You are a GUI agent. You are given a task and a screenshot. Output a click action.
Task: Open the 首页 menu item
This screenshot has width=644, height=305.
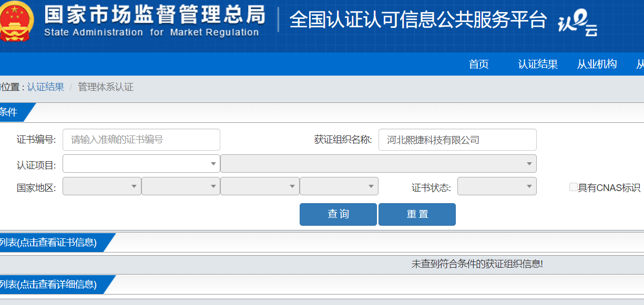click(478, 64)
